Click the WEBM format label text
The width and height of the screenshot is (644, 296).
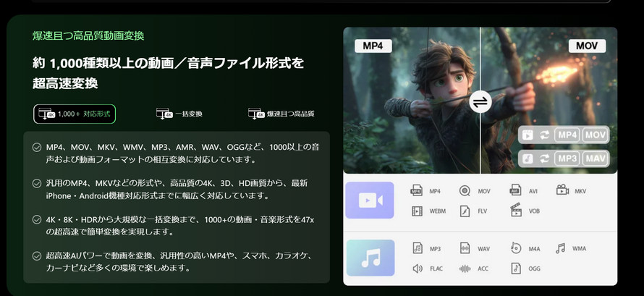437,211
